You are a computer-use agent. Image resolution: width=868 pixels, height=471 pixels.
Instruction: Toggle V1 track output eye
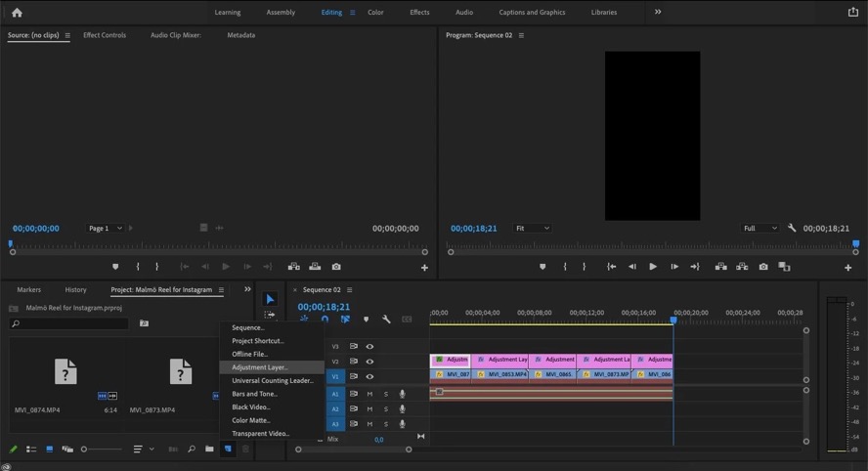[369, 376]
